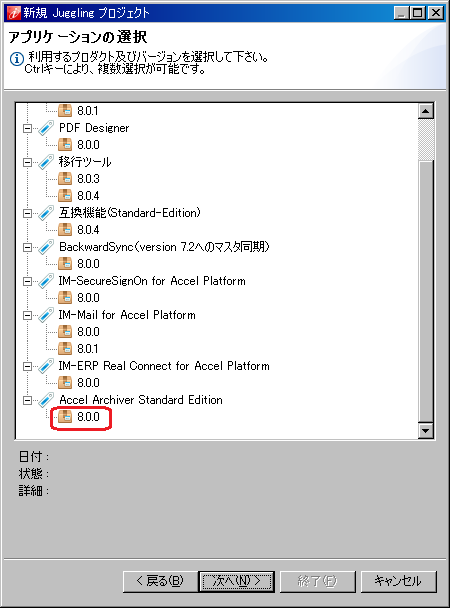This screenshot has height=608, width=450.
Task: Collapse the IM-ERP Real Connect node
Action: 28,366
